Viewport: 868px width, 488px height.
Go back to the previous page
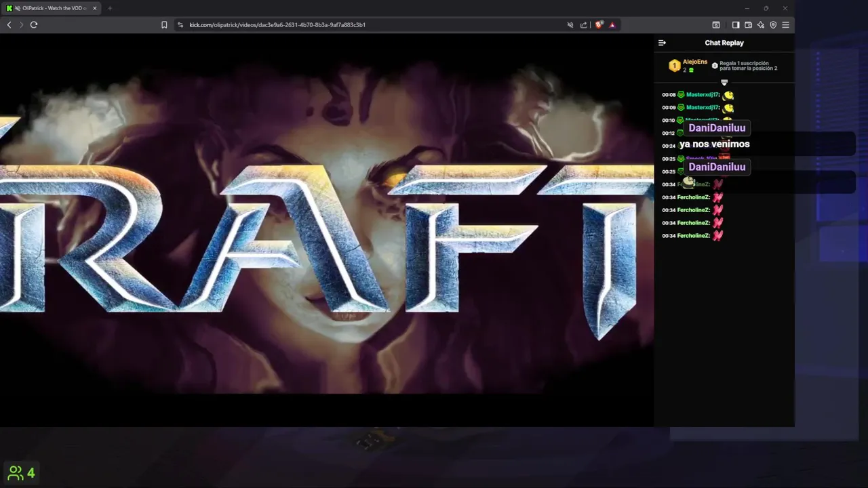click(x=9, y=24)
